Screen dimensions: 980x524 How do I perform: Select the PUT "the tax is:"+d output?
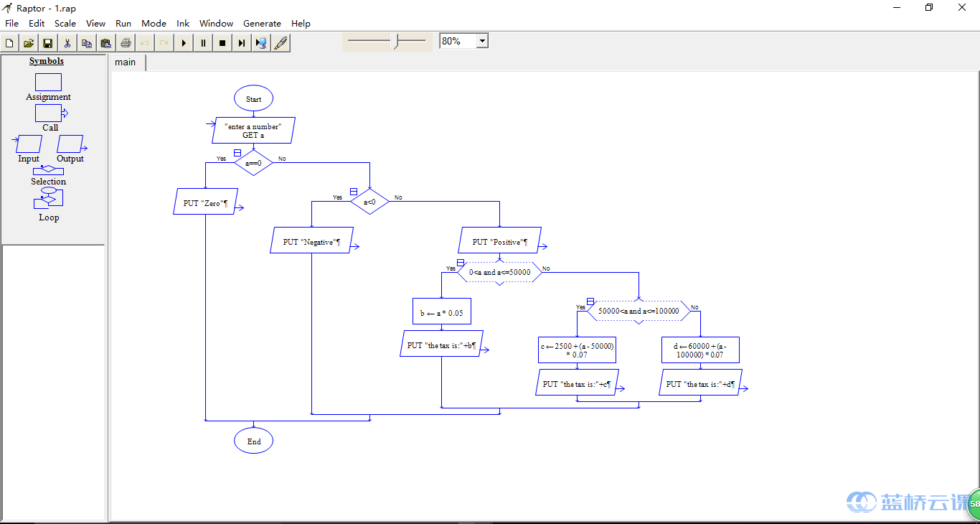point(700,383)
